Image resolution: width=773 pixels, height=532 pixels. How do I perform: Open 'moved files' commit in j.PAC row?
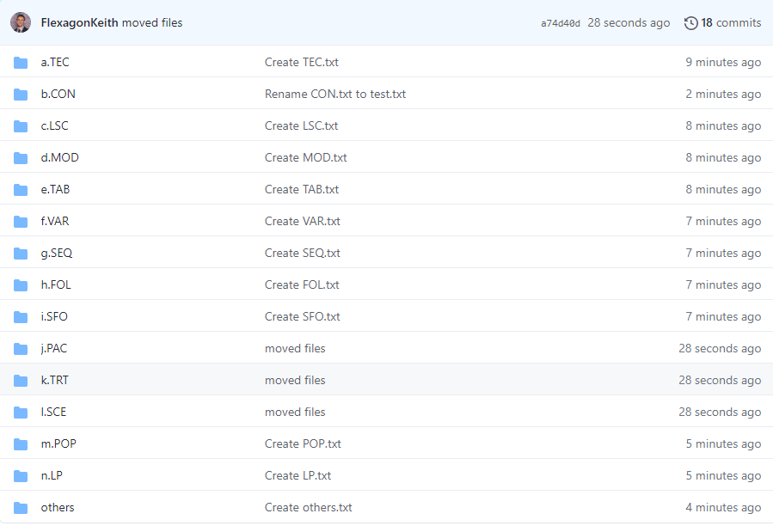click(295, 348)
